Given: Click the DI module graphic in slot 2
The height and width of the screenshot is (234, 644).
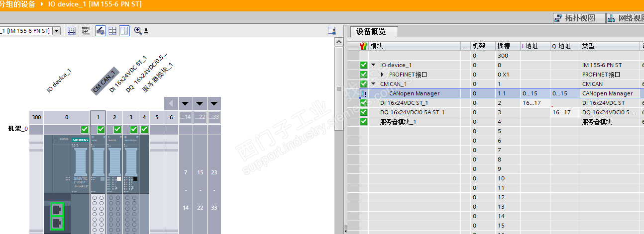Looking at the screenshot, I should coord(114,184).
